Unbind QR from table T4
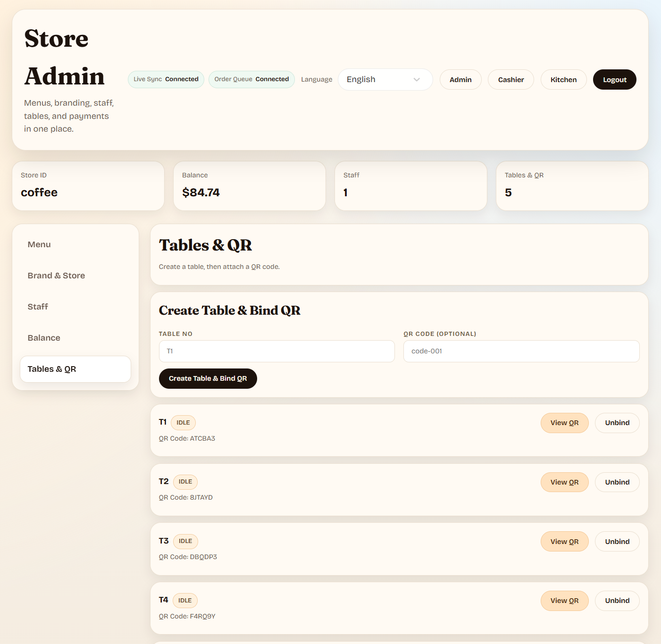The width and height of the screenshot is (661, 644). pos(617,601)
